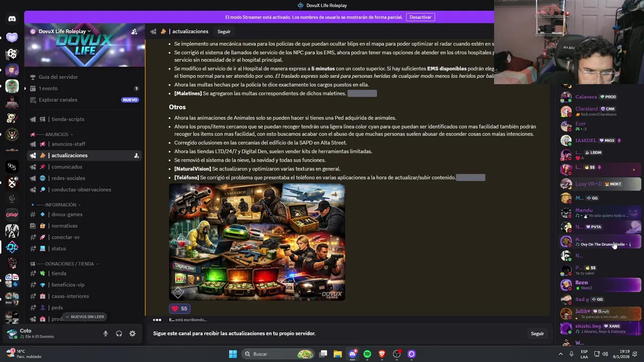Click the taskbar Buscar search box
The height and width of the screenshot is (362, 644).
tap(277, 354)
